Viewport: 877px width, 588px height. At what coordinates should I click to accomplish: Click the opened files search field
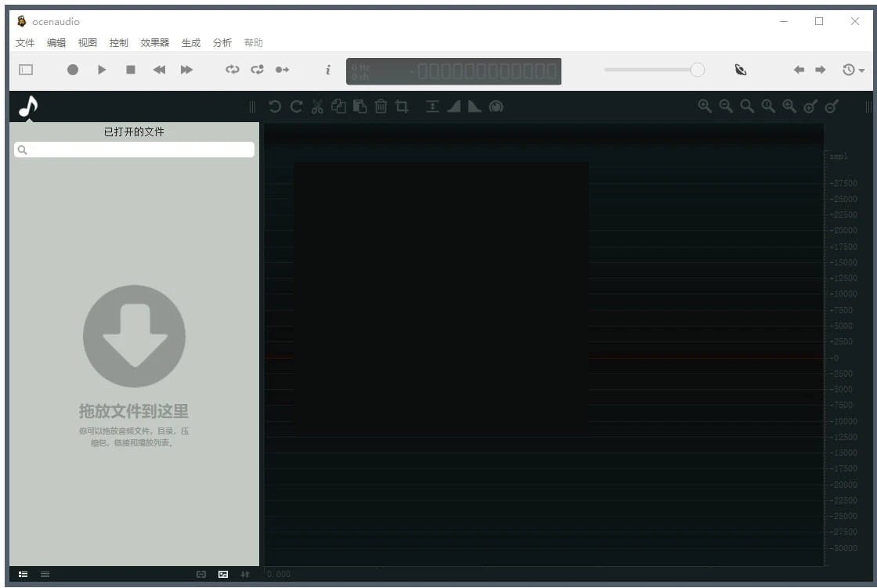[135, 150]
